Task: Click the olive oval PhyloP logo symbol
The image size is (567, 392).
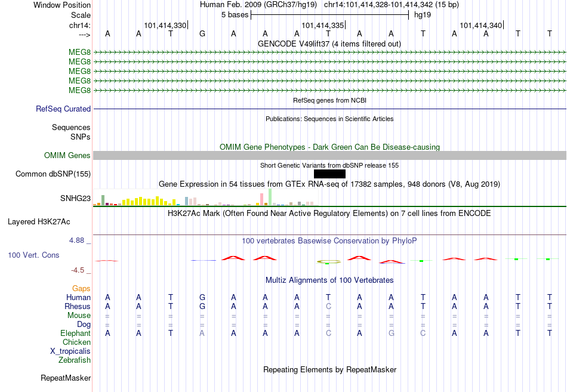Action: pos(329,261)
